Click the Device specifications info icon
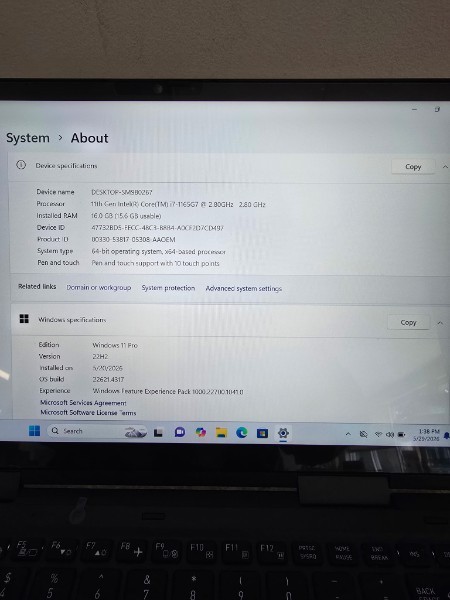The width and height of the screenshot is (450, 600). click(21, 165)
